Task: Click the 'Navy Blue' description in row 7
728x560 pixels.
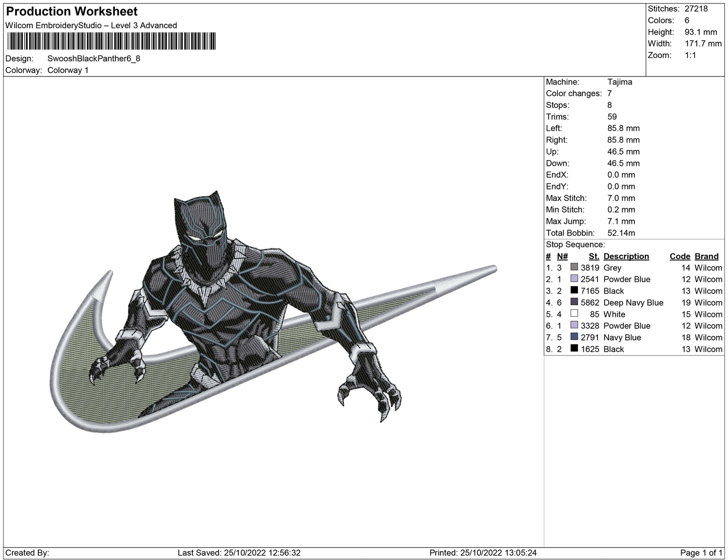Action: click(622, 337)
